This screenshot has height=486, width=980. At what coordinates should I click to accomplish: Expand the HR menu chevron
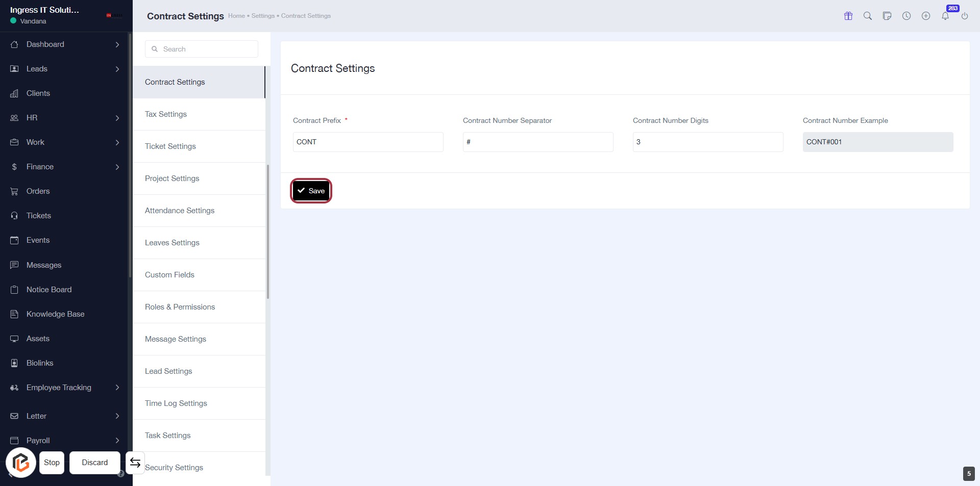pyautogui.click(x=117, y=118)
